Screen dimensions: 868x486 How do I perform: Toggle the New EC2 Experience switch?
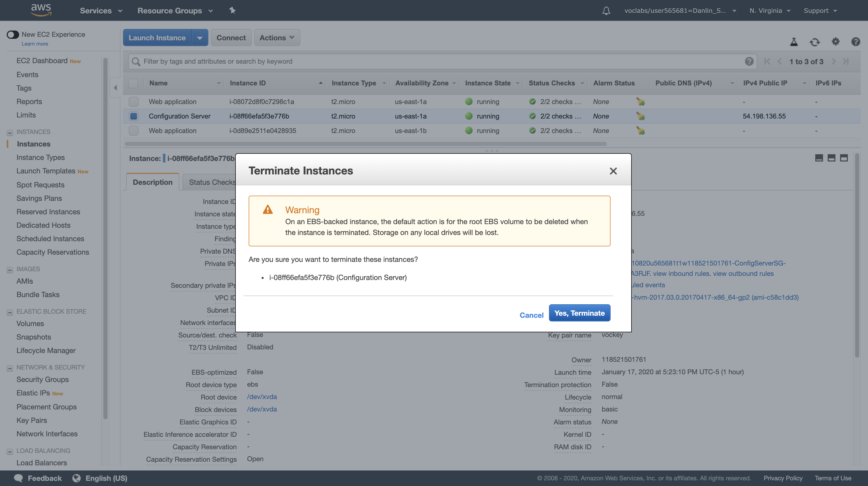(13, 34)
